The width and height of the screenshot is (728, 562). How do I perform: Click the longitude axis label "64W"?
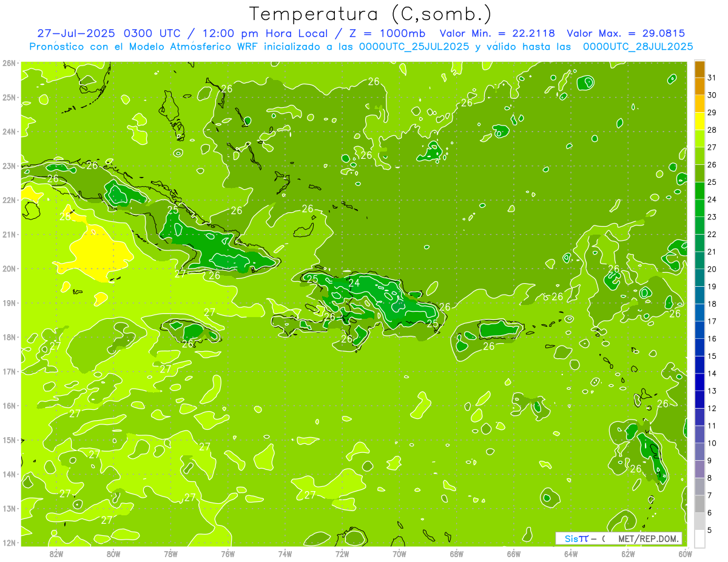point(571,554)
